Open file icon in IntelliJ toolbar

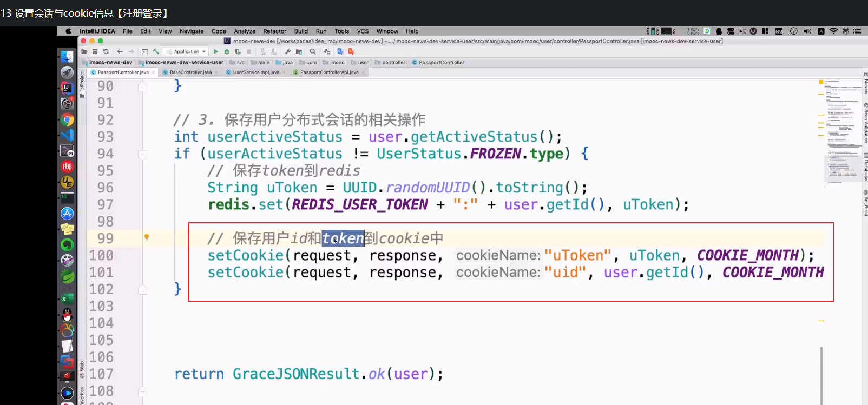point(84,51)
